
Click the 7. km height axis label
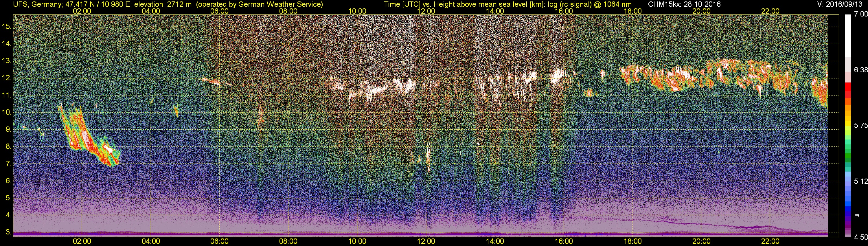click(x=8, y=164)
